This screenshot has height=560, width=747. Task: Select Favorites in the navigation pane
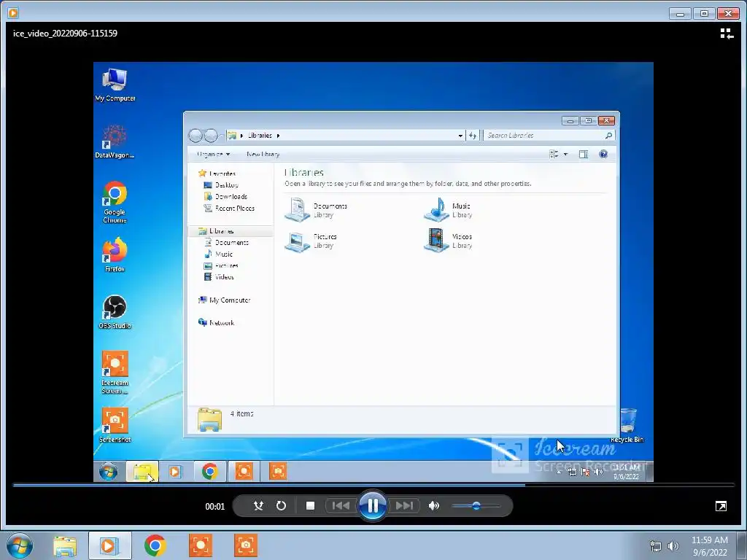(217, 174)
